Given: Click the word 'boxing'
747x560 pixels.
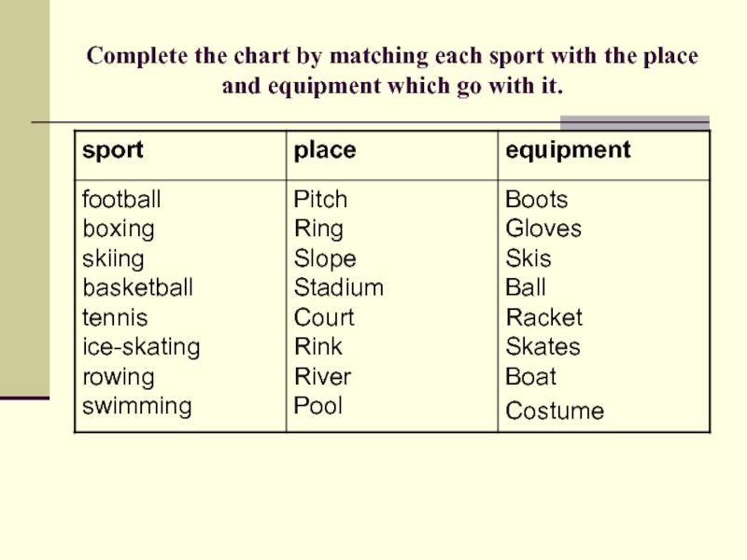Looking at the screenshot, I should coord(119,229).
